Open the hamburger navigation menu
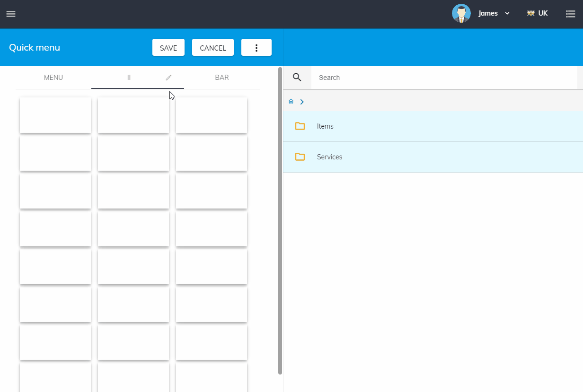Viewport: 583px width, 392px height. coord(11,14)
